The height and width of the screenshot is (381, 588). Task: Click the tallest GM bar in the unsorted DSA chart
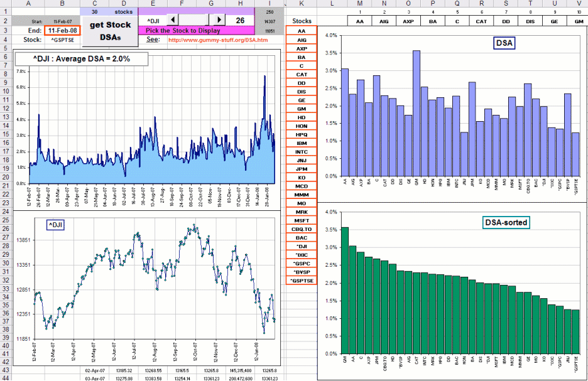pos(416,114)
